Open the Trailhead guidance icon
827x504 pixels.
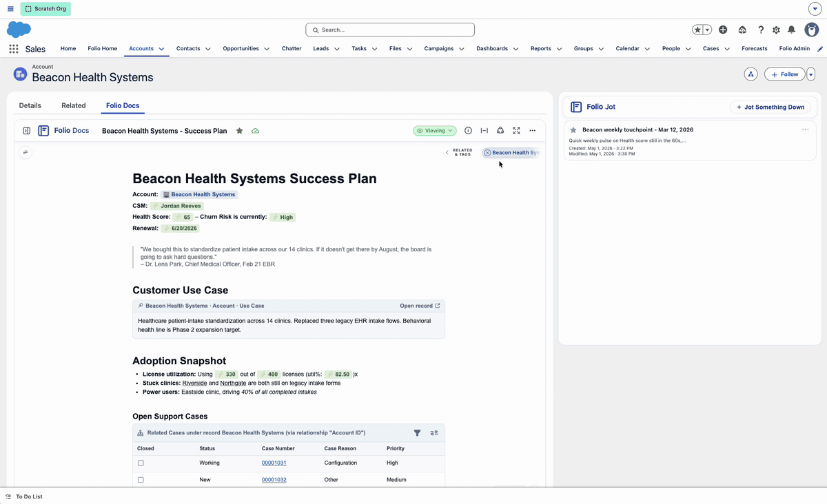pos(742,30)
